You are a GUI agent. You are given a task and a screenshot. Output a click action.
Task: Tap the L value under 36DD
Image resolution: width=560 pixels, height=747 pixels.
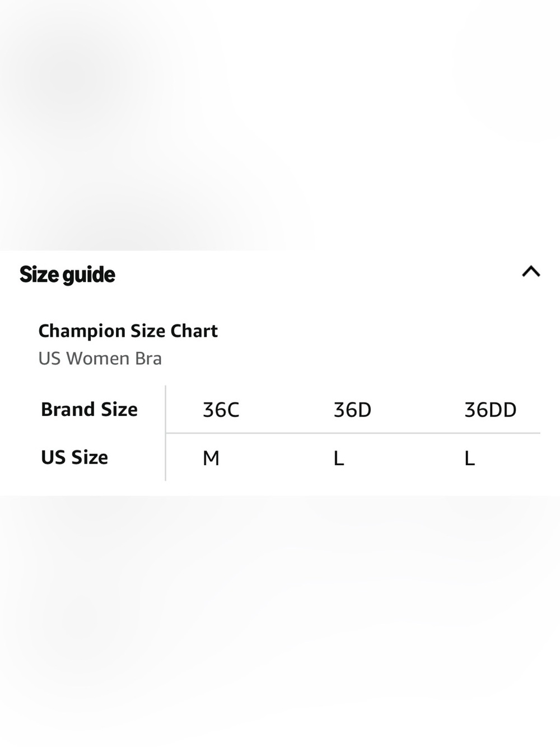pyautogui.click(x=470, y=458)
